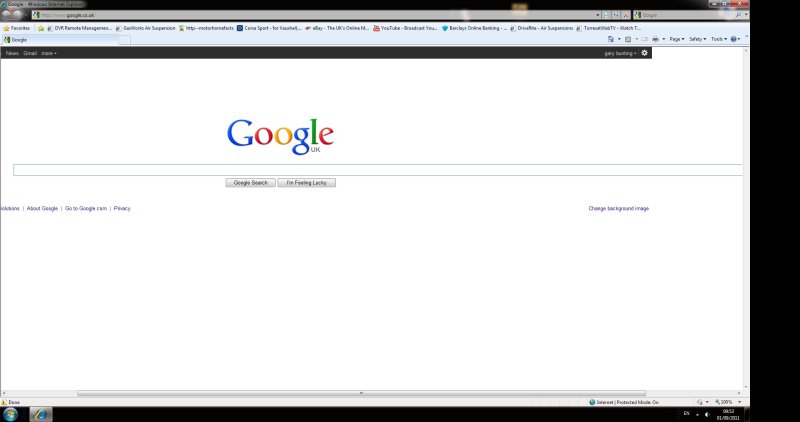
Task: Click the horizontal scrollbar right arrow
Action: 739,393
